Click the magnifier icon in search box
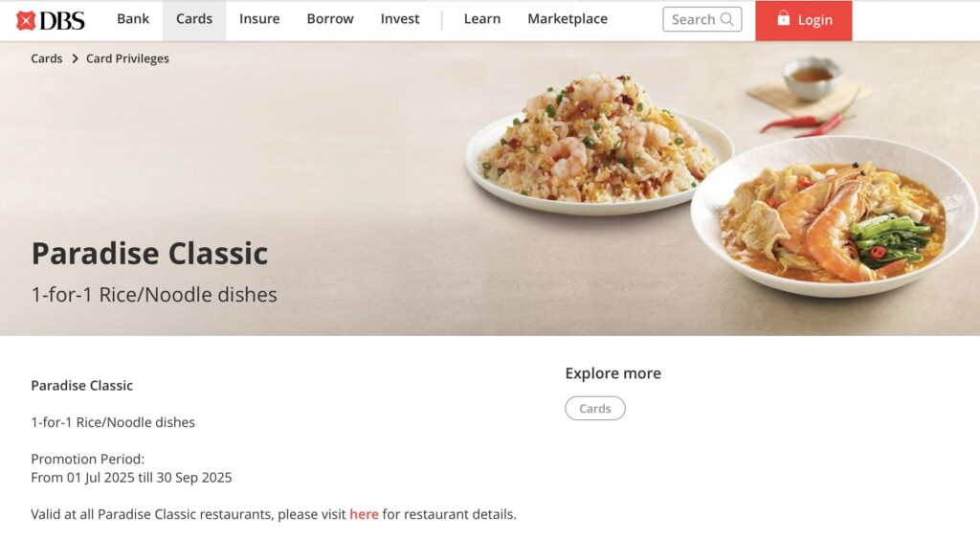This screenshot has height=539, width=980. 726,19
